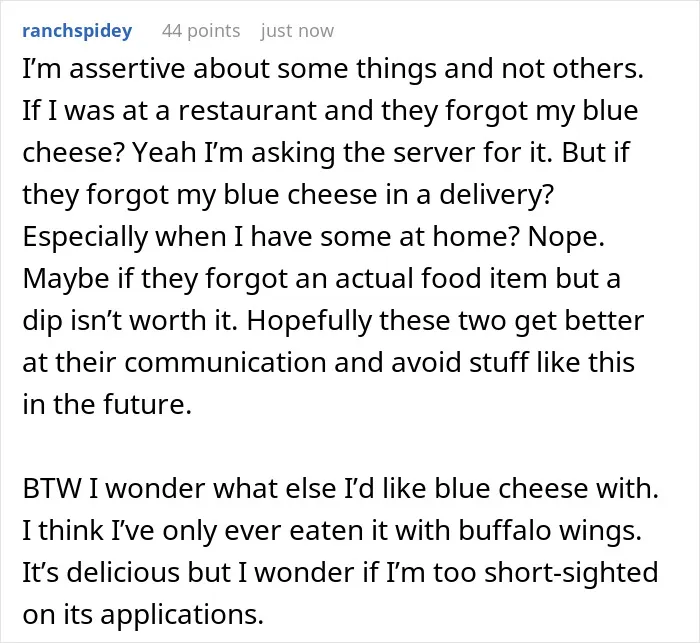Click the word 'BTW' starting the second paragraph
700x643 pixels.
[52, 488]
